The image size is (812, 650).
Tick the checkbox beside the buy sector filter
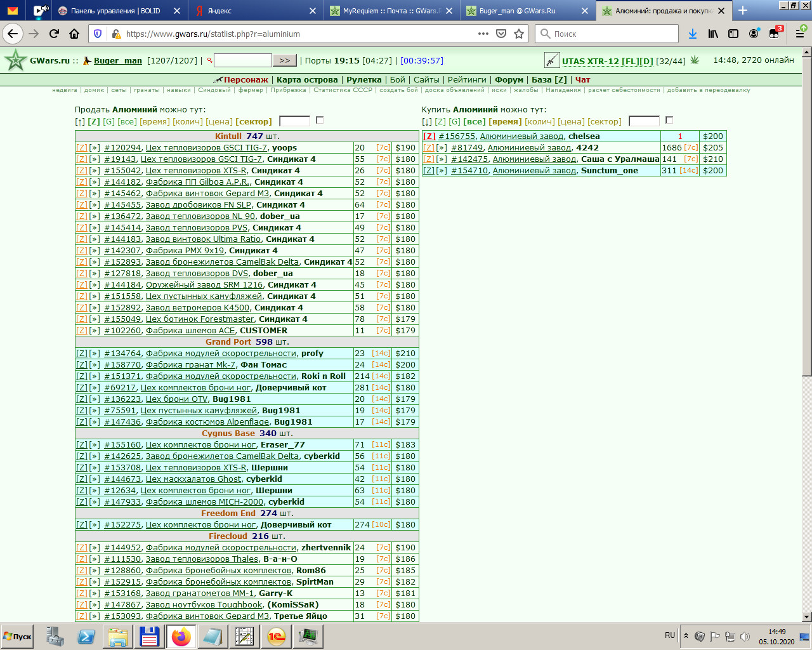tap(669, 120)
